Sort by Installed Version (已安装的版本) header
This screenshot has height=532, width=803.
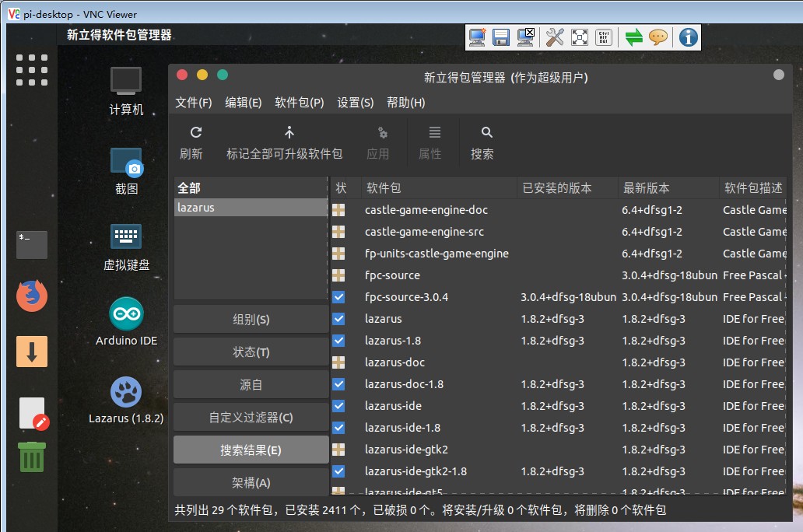(x=568, y=188)
